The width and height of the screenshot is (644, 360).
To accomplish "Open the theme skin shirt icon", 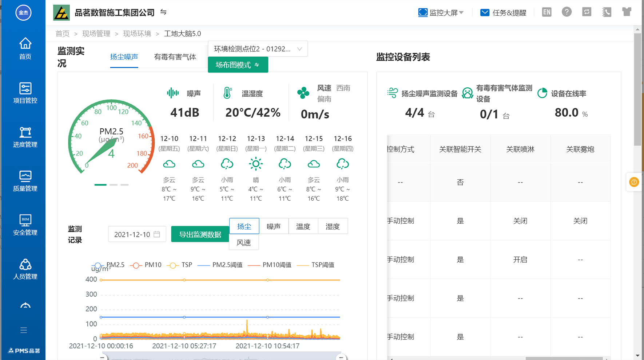I will (627, 12).
